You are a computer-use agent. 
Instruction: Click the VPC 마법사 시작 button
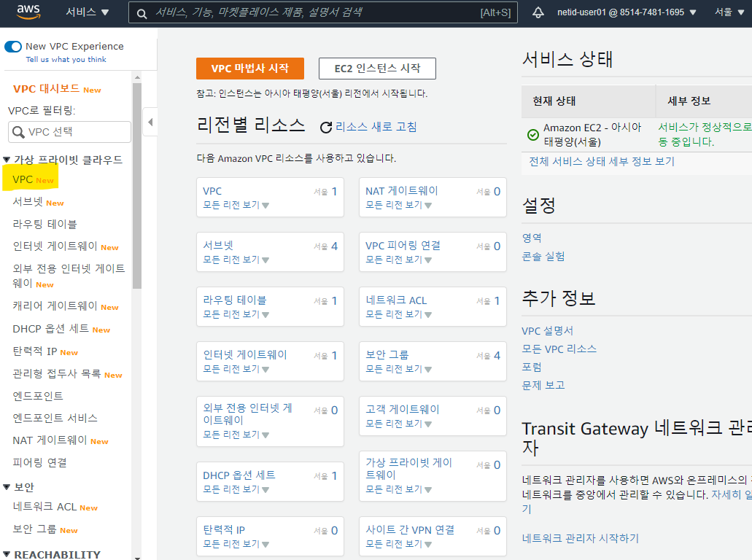pos(250,69)
